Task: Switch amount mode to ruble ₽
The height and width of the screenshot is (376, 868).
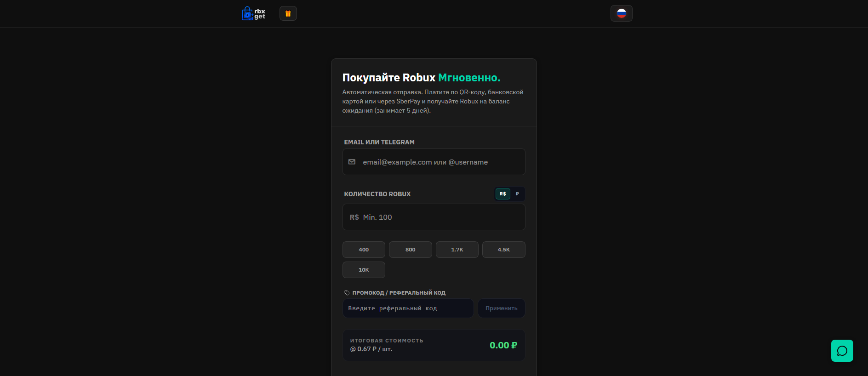Action: point(517,194)
